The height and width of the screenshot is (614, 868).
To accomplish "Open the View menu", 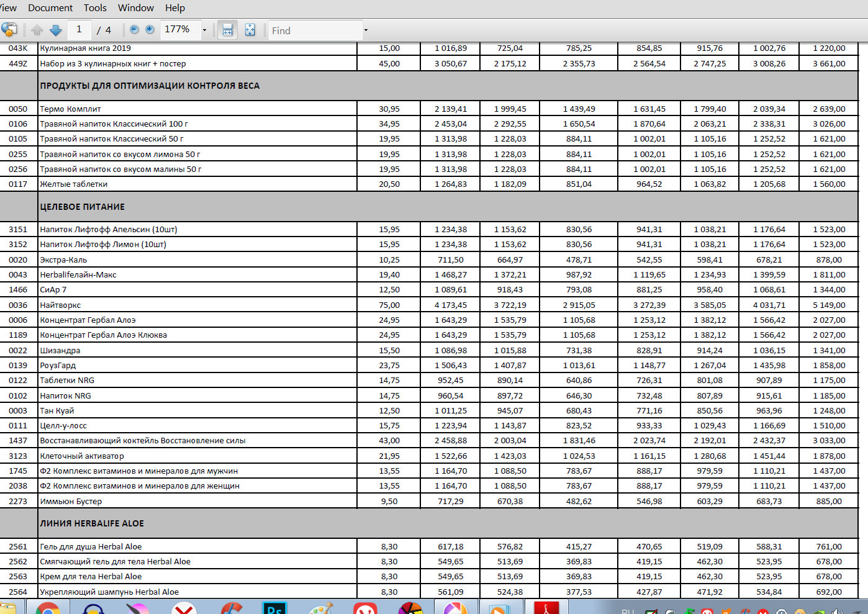I will pos(8,8).
